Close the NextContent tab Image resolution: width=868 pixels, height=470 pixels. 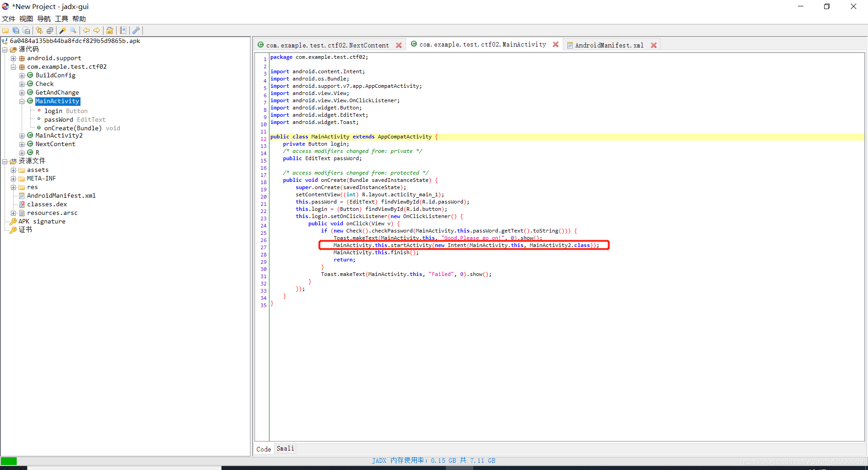(x=399, y=45)
